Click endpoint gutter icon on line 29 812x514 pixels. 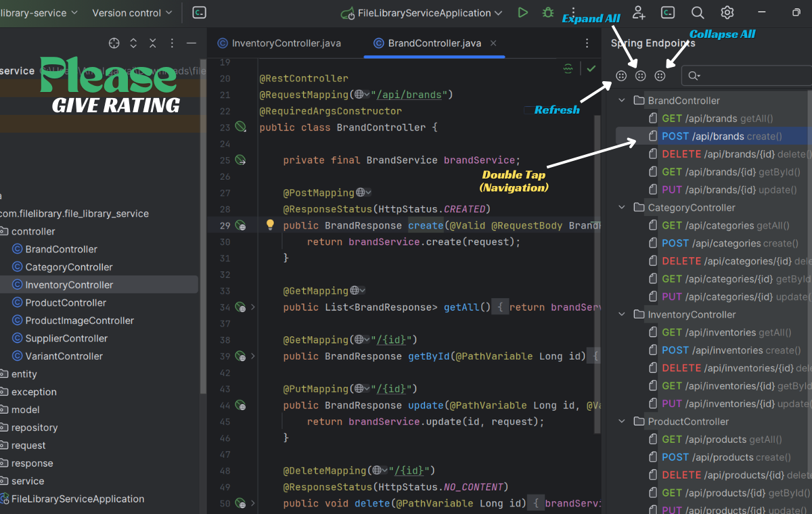point(240,226)
